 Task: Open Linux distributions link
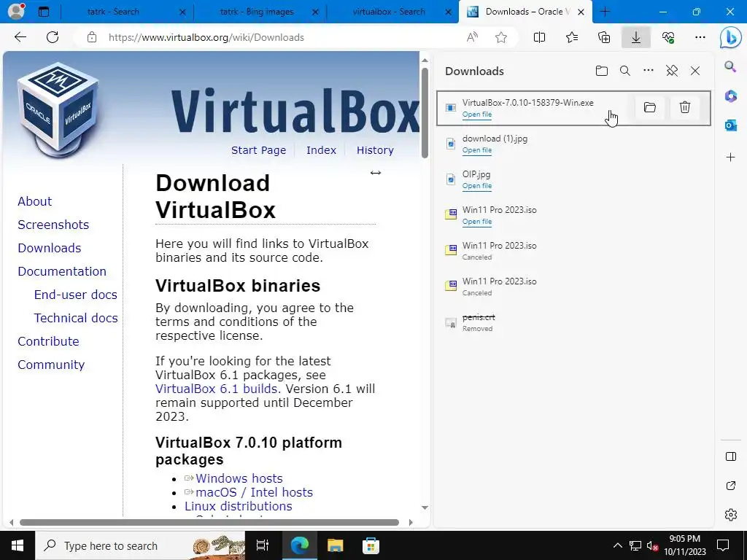point(239,506)
